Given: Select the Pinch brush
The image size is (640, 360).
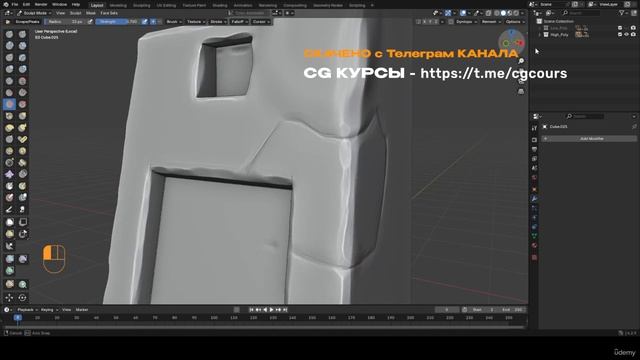Looking at the screenshot, I should tap(9, 116).
